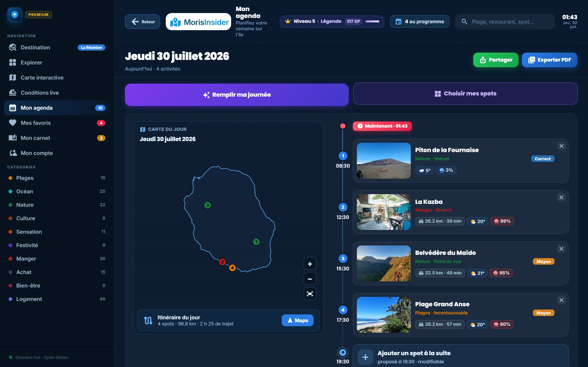Expand the 4 au programme list

coord(420,22)
